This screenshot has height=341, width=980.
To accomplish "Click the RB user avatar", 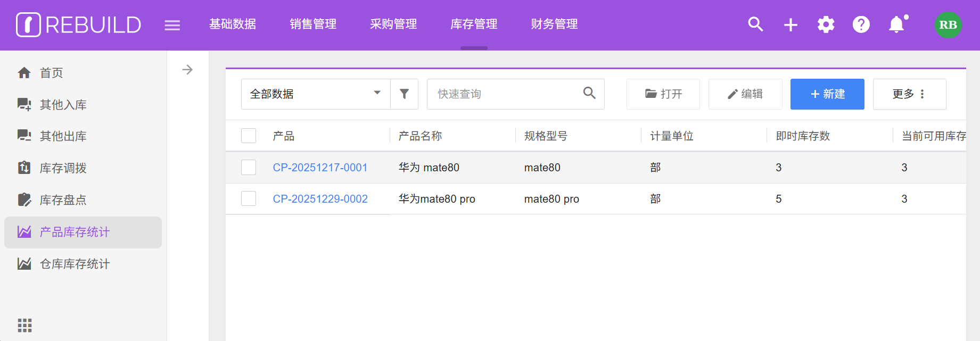I will coord(948,24).
